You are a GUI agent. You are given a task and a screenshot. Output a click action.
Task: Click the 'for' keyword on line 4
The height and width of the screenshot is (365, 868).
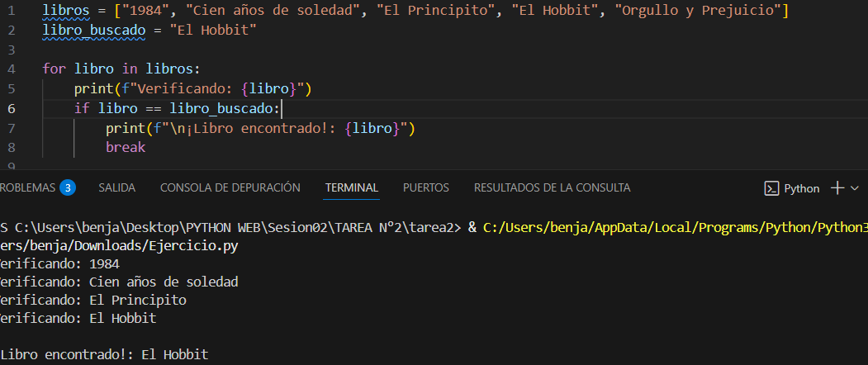[55, 69]
